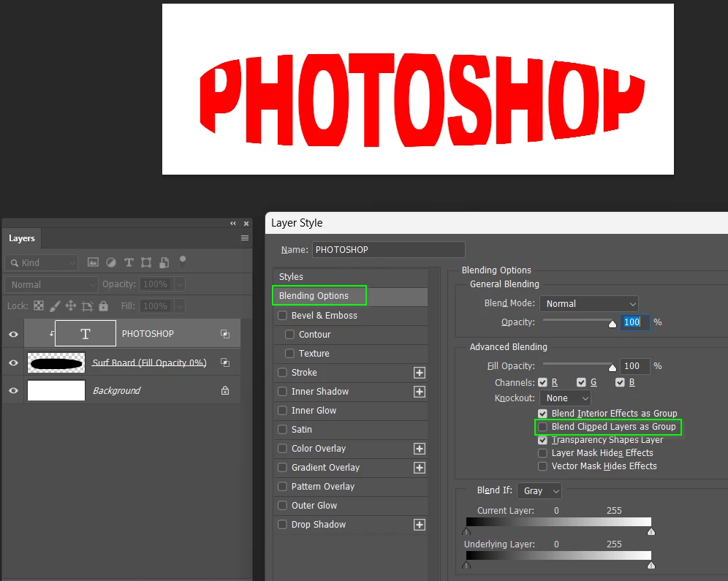Lock transparent pixels icon

point(39,305)
